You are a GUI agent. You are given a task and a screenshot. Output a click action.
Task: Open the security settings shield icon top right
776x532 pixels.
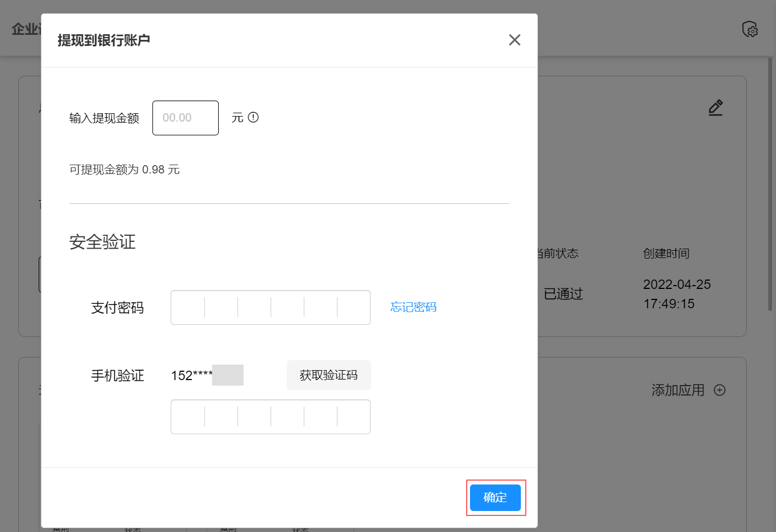[x=749, y=29]
